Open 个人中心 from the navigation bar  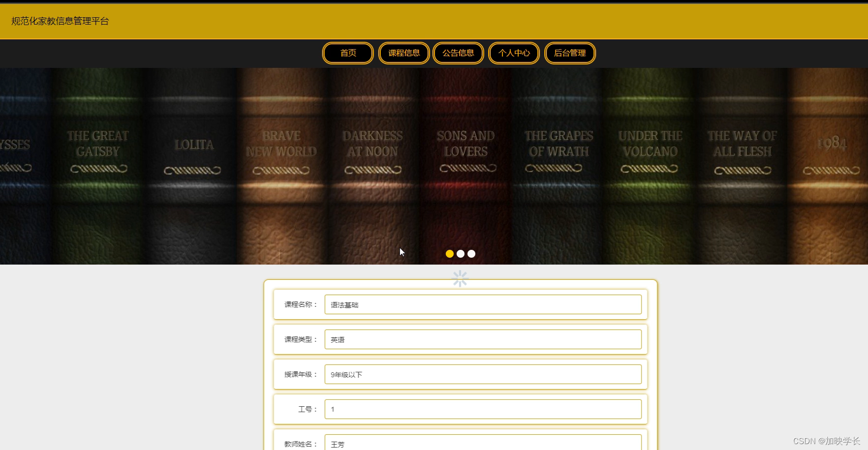(514, 53)
